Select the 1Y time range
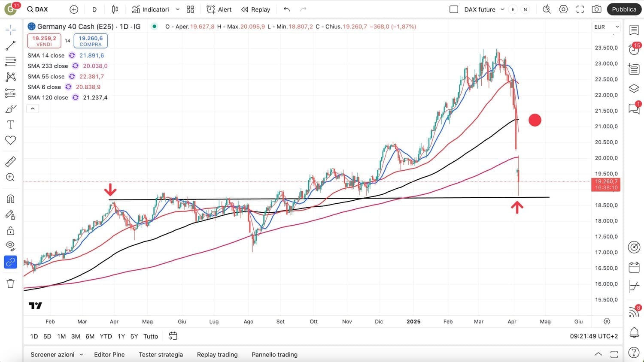 (x=121, y=336)
